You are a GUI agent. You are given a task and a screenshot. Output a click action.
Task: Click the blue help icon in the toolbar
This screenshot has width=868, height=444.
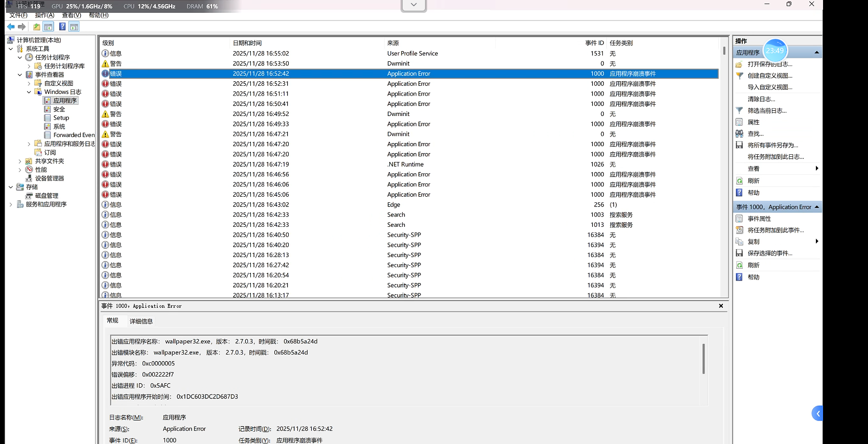62,27
